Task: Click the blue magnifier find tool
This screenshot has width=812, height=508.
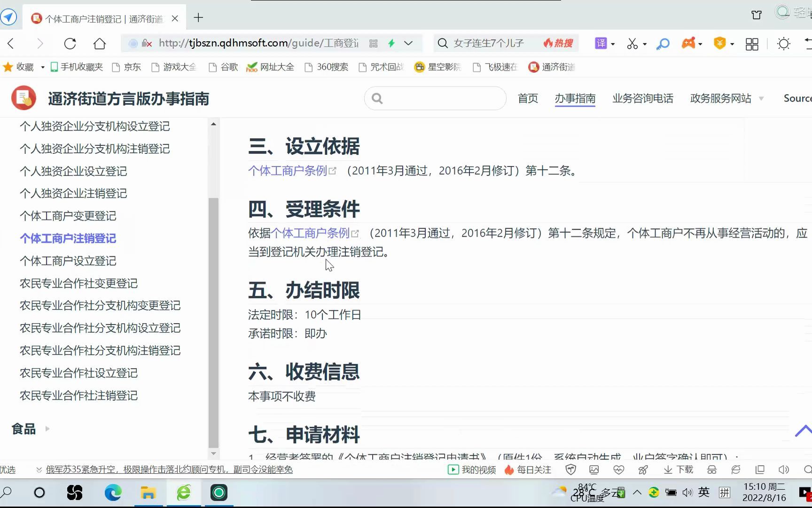Action: (x=663, y=44)
